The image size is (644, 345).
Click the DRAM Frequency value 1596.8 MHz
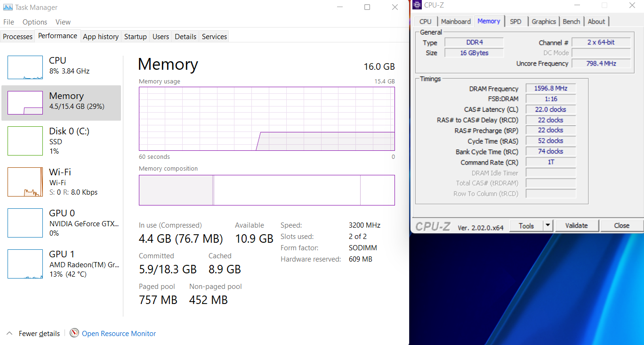click(x=550, y=88)
